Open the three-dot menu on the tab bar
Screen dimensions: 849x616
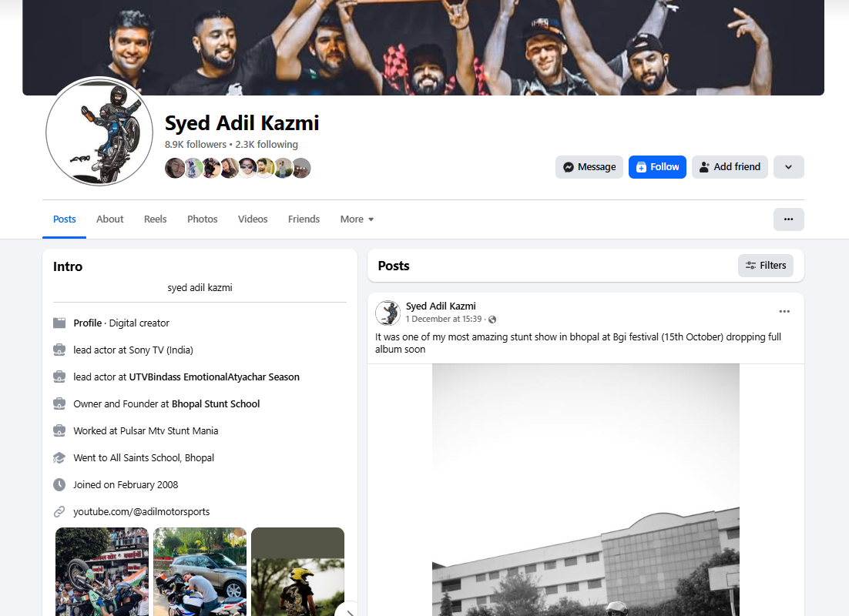(788, 219)
